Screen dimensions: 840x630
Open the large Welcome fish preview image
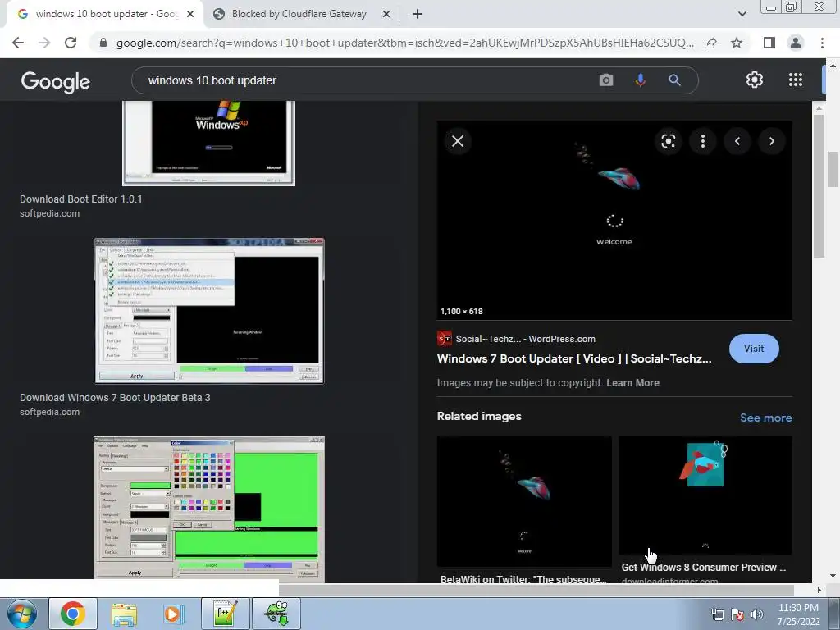[614, 220]
